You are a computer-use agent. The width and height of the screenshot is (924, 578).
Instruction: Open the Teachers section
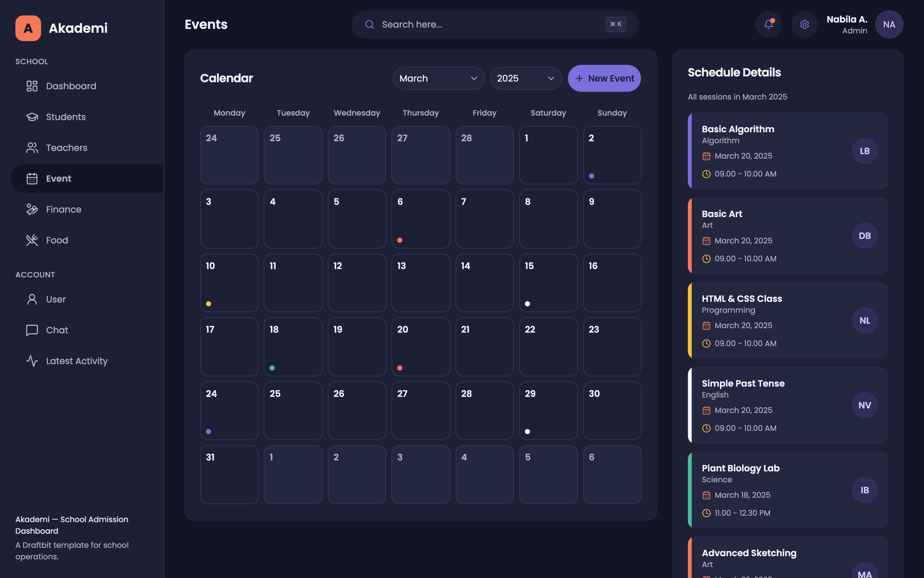87,148
